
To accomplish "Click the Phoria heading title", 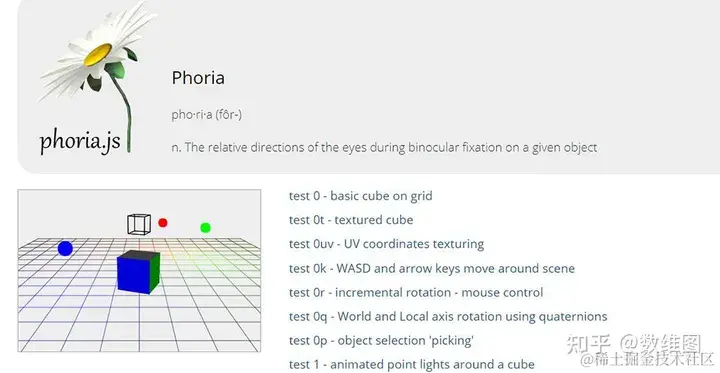I will coord(198,78).
